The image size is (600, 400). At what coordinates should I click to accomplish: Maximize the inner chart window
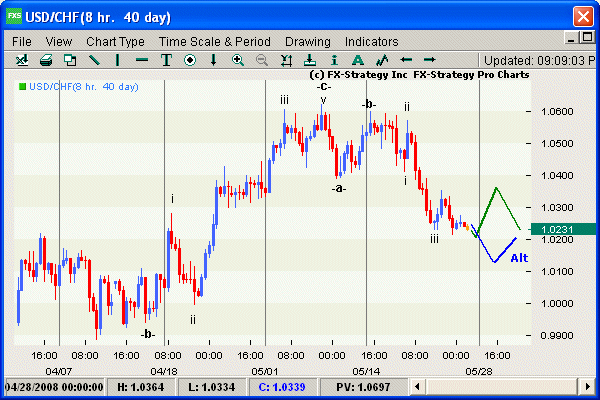pyautogui.click(x=587, y=38)
